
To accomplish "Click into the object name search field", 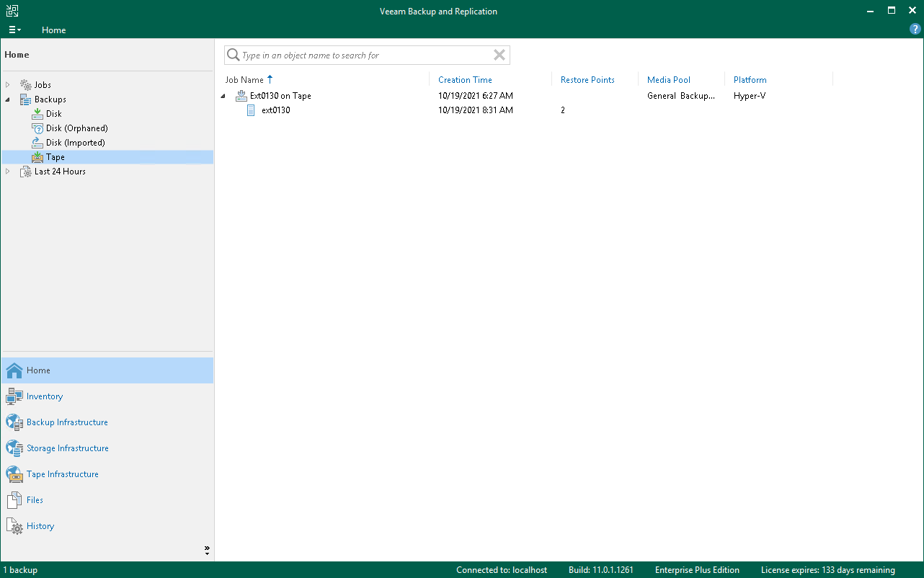I will pos(365,55).
